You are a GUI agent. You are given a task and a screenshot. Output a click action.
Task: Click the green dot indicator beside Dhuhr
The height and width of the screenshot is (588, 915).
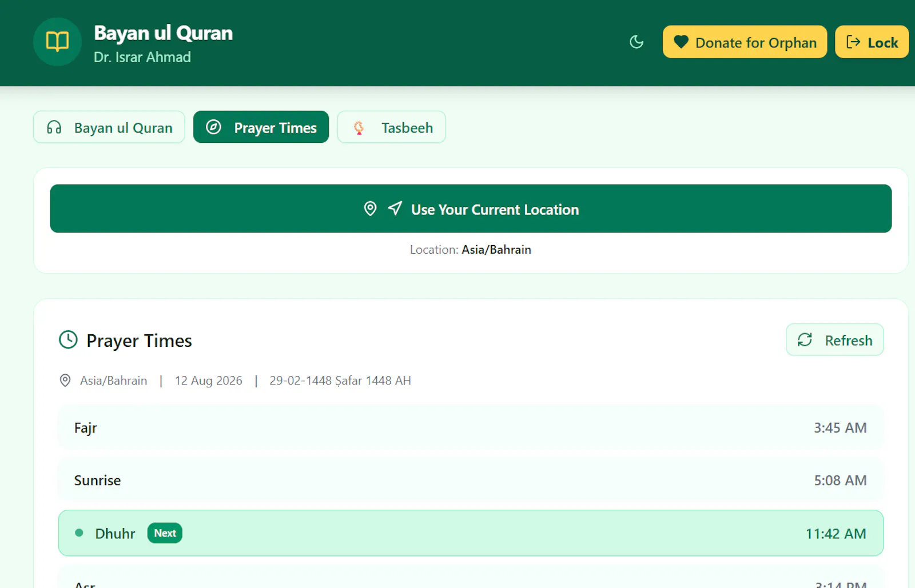(79, 533)
